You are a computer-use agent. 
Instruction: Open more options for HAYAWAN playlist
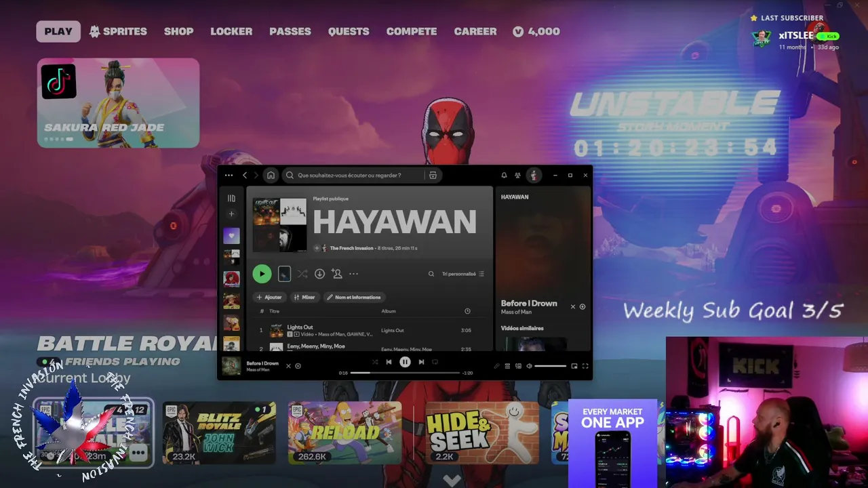click(x=353, y=274)
